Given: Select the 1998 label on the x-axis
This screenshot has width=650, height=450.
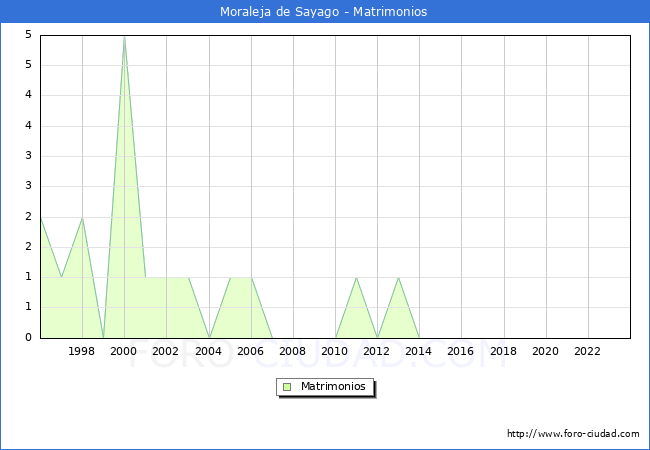Looking at the screenshot, I should [x=82, y=351].
